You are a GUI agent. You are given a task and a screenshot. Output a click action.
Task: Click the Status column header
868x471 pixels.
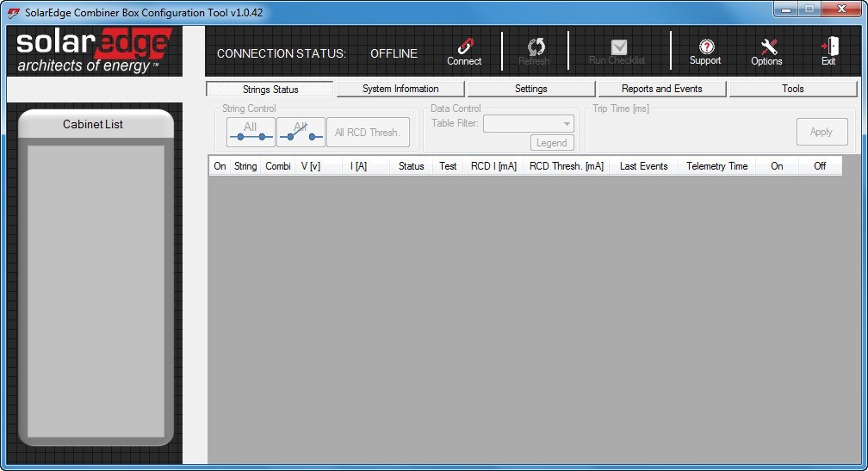(412, 166)
